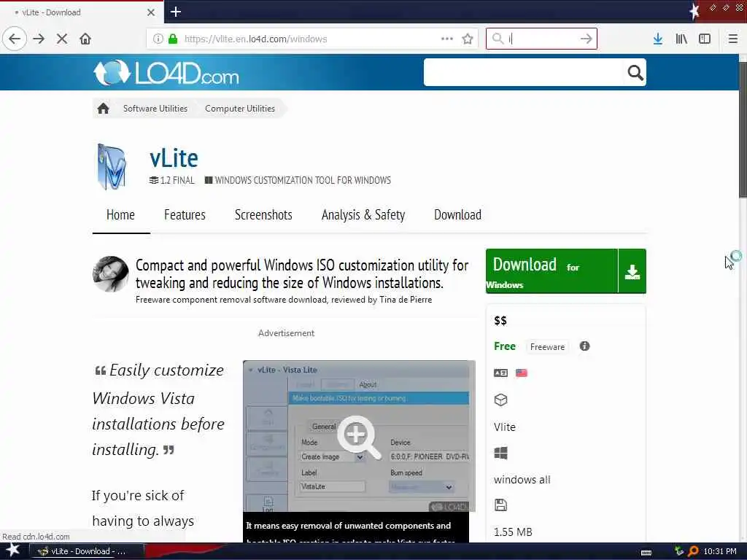Click the 'windows all' platform text
The image size is (747, 560).
click(522, 480)
